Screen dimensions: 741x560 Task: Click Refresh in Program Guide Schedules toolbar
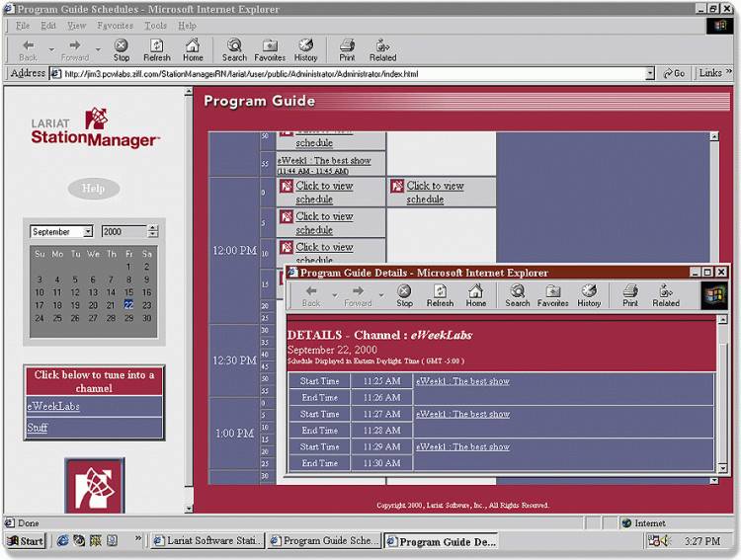(x=156, y=50)
